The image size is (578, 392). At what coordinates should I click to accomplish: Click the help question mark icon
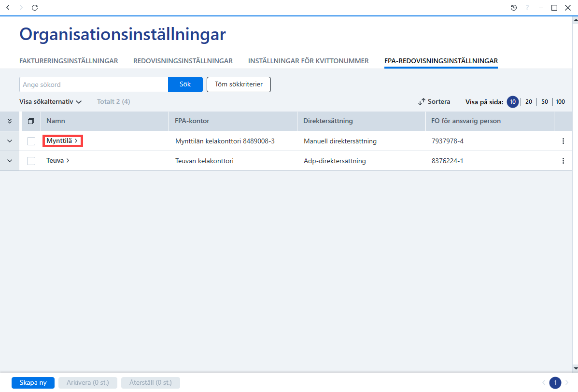[527, 8]
